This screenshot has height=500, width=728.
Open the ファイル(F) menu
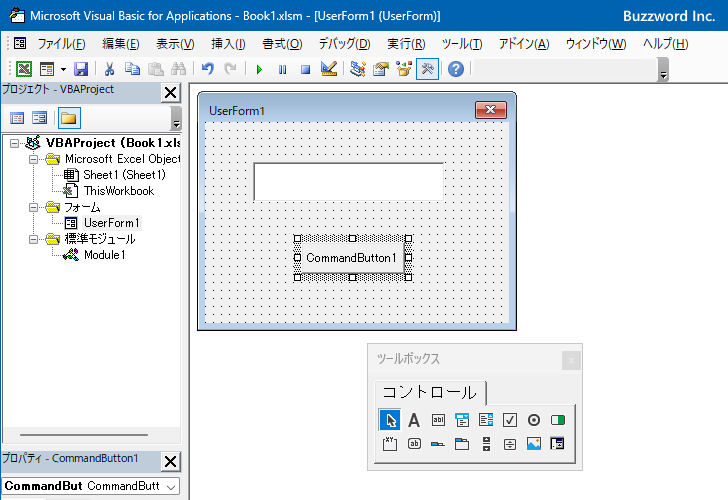pyautogui.click(x=61, y=44)
